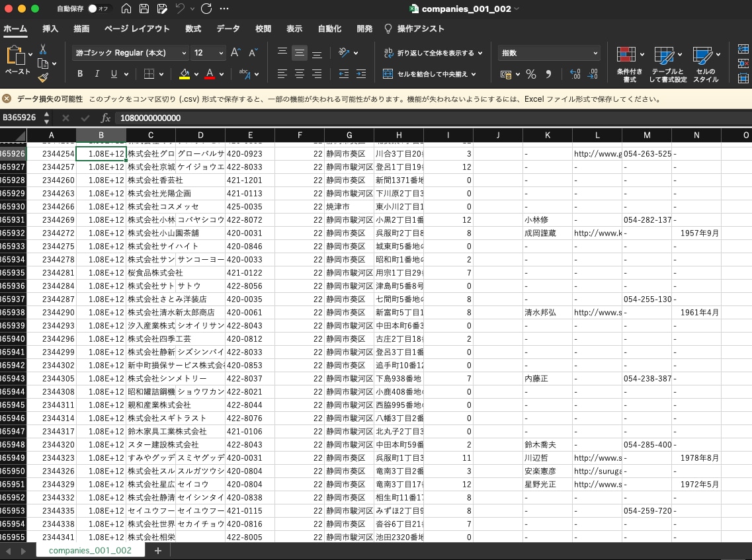This screenshot has height=560, width=752.
Task: Apply bold formatting
Action: coord(80,74)
